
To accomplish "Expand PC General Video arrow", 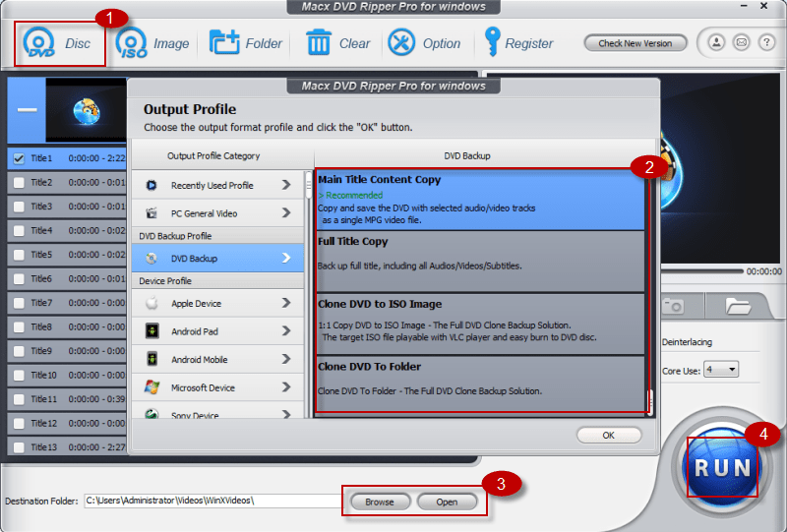I will coord(286,212).
